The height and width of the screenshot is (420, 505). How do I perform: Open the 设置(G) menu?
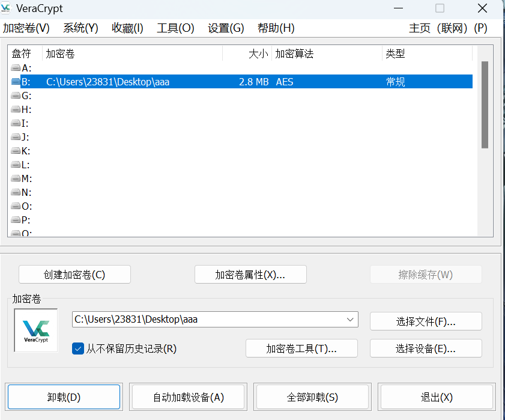(x=226, y=28)
